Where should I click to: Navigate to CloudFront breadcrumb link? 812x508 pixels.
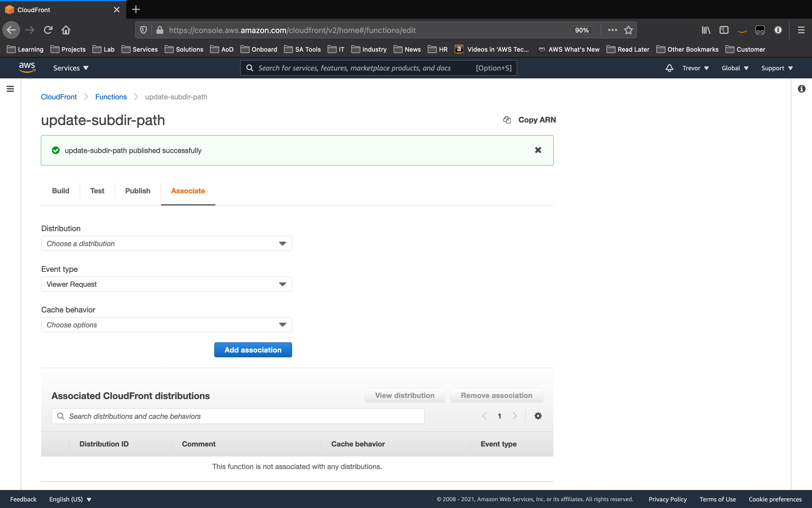pyautogui.click(x=59, y=97)
